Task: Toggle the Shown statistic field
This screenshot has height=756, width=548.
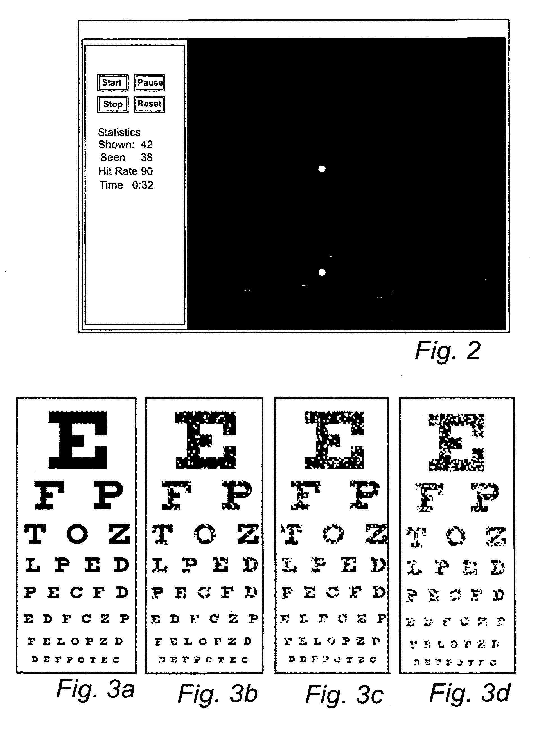Action: click(116, 145)
